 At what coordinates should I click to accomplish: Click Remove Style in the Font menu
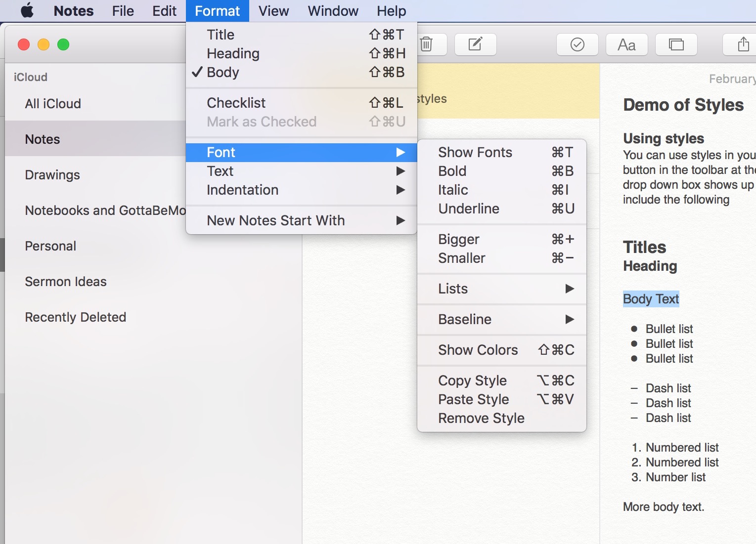(x=481, y=418)
